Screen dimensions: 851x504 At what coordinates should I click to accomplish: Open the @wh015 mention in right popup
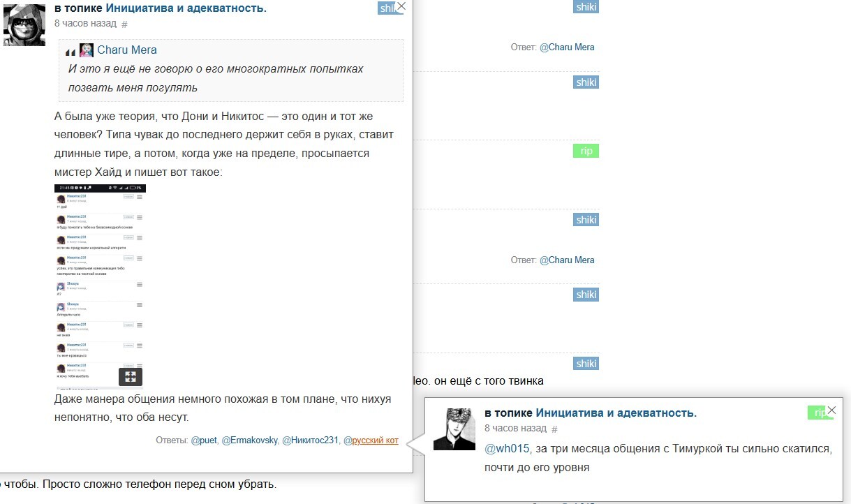tap(508, 448)
